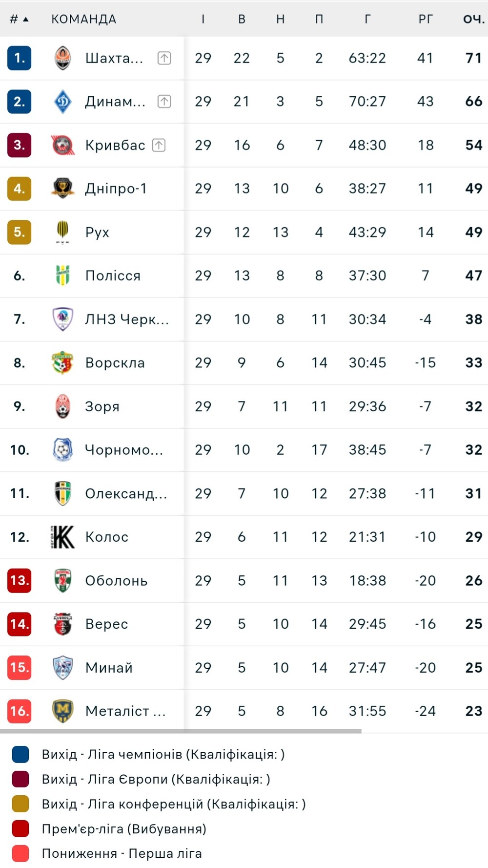Click the Shakhtar club logo

pos(62,58)
